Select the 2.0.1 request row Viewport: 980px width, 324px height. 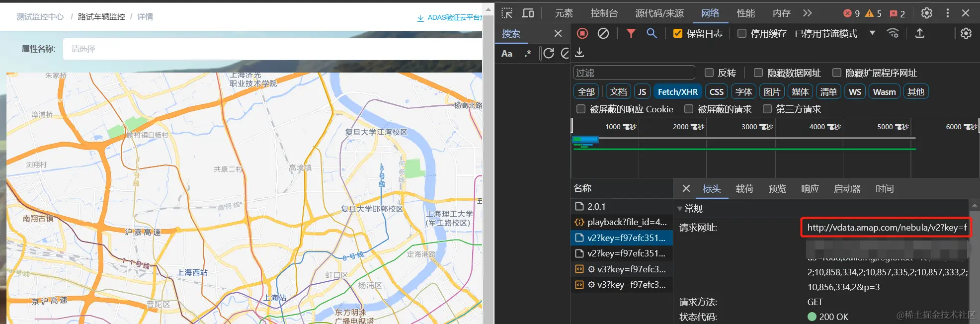pos(621,206)
